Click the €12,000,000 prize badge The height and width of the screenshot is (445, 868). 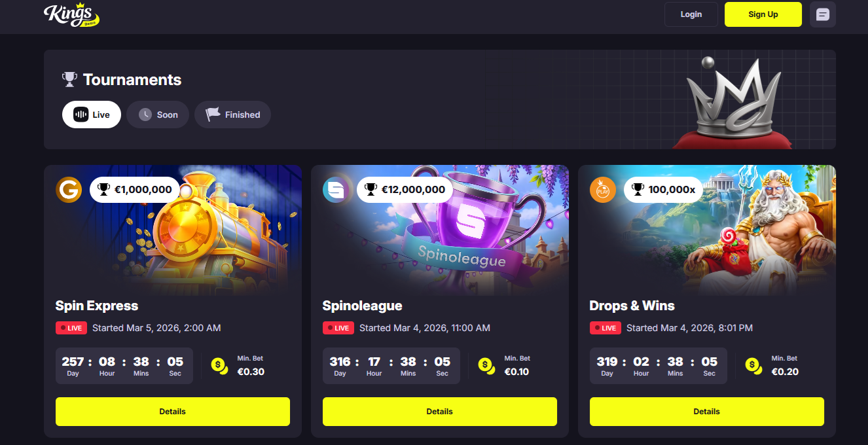tap(405, 190)
